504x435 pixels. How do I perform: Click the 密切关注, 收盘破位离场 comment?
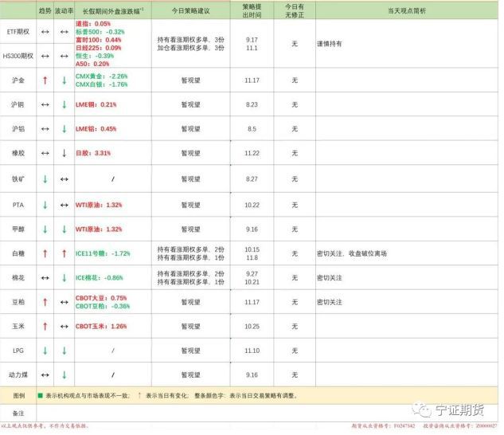point(352,253)
